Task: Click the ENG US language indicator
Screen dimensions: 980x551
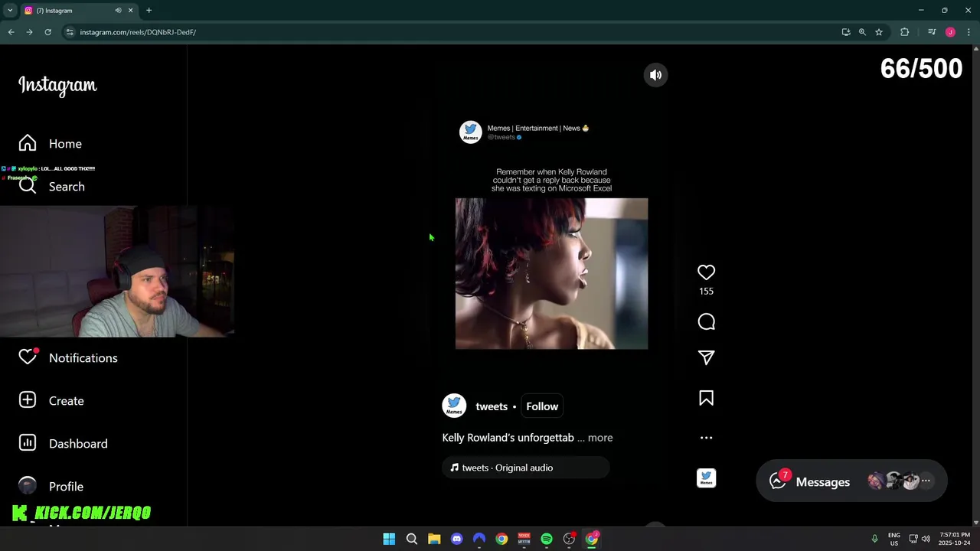Action: [893, 539]
